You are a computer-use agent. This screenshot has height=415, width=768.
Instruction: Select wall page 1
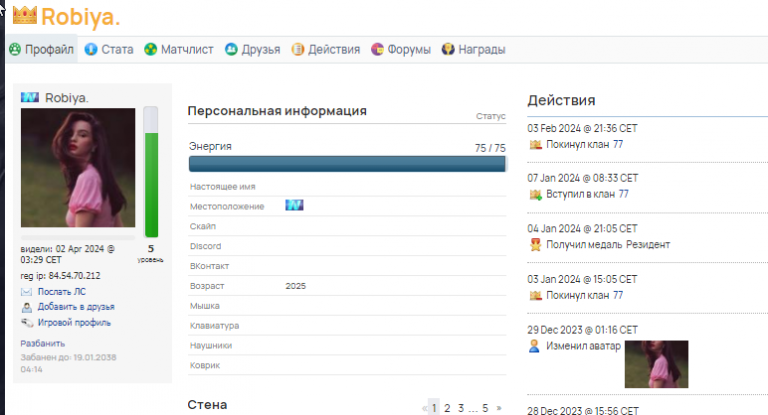[434, 408]
